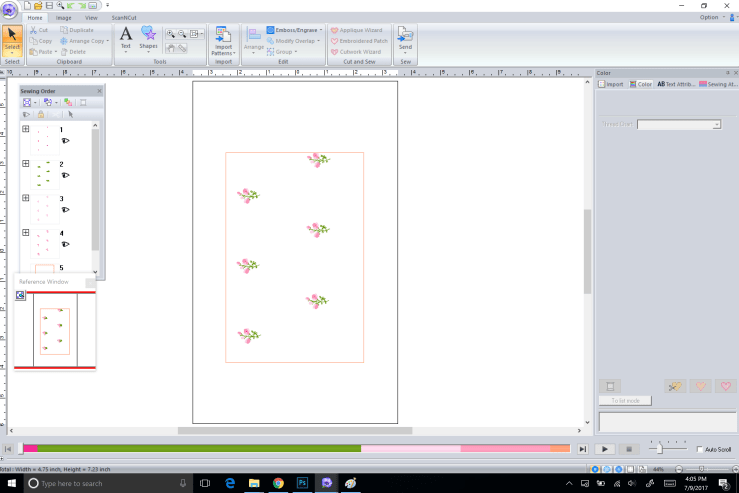Expand sewing order item 2
Screen dimensions: 739x493
point(26,163)
